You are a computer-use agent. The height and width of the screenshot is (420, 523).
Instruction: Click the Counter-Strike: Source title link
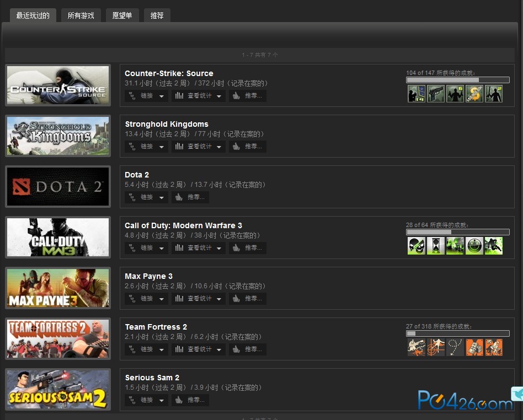click(169, 73)
